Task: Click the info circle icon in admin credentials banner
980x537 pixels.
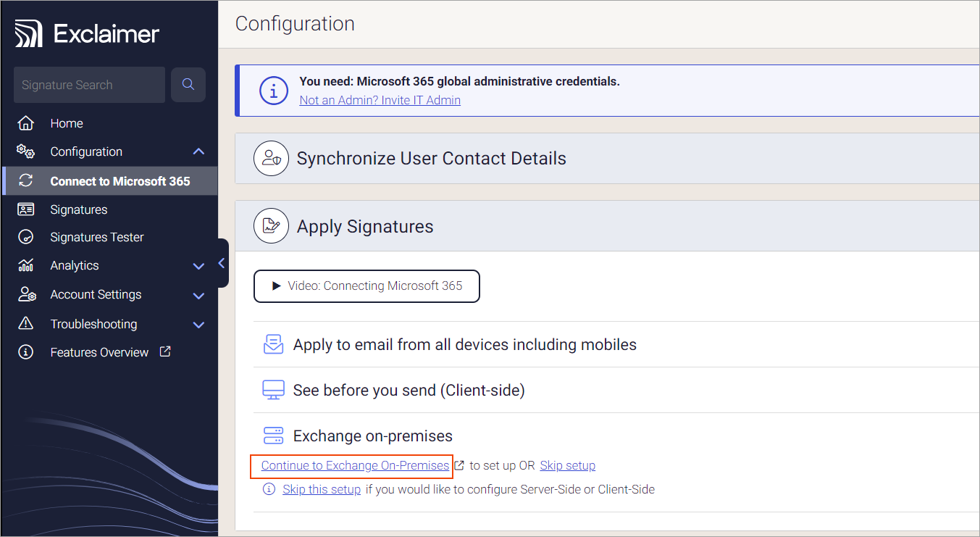Action: coord(273,91)
